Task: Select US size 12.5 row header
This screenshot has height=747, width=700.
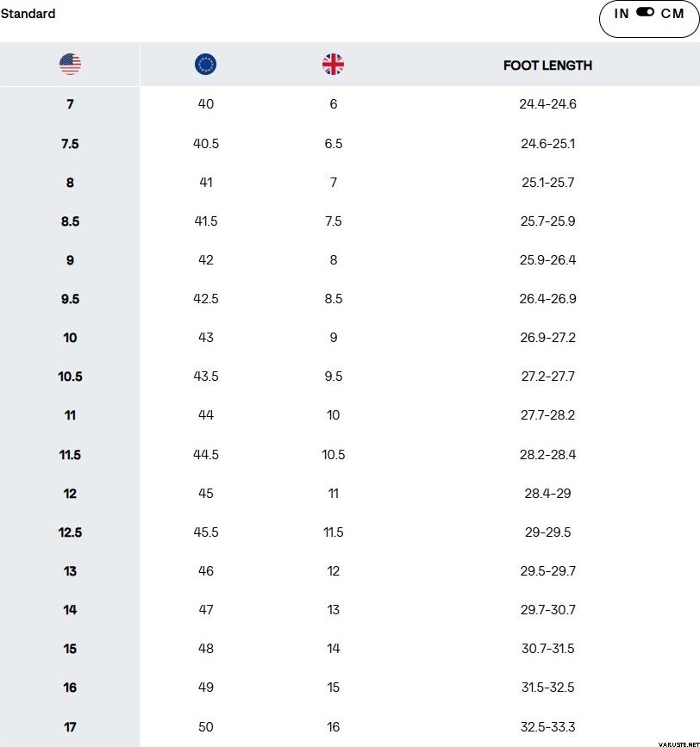Action: click(70, 532)
